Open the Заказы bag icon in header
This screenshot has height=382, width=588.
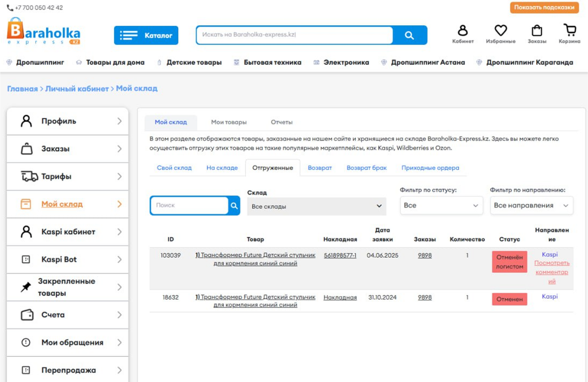[537, 31]
